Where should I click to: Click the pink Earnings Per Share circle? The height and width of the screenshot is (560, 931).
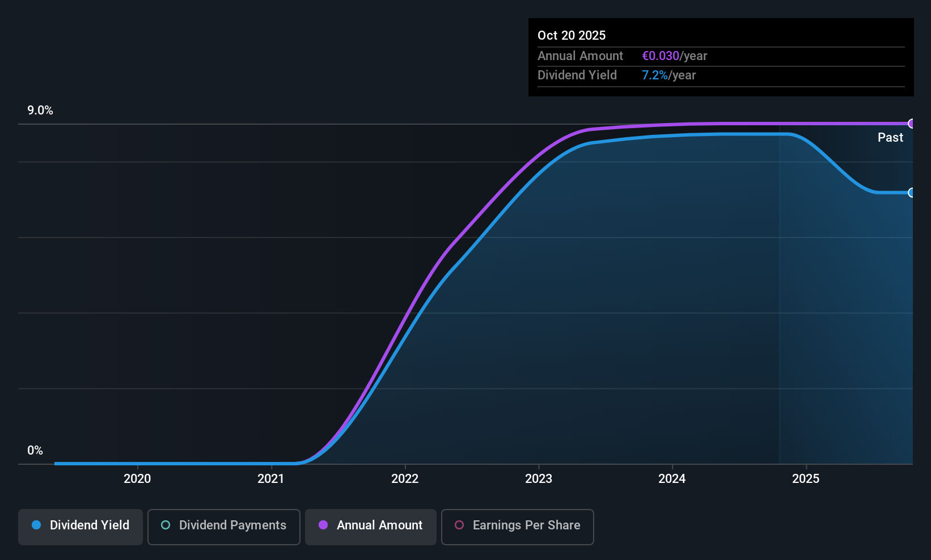(x=459, y=525)
